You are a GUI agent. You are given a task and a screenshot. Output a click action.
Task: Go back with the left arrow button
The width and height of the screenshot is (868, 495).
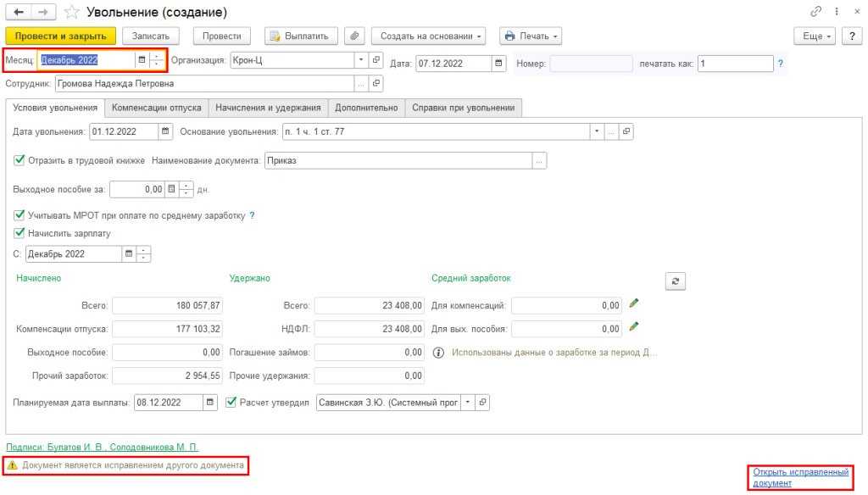point(19,12)
